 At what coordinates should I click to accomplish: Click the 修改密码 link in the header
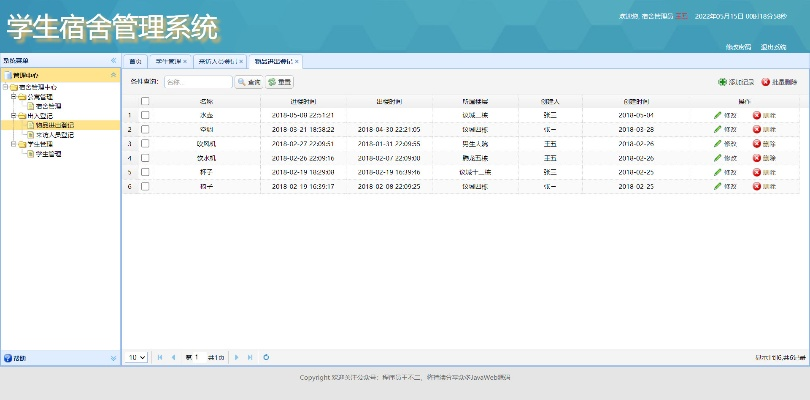click(x=737, y=47)
